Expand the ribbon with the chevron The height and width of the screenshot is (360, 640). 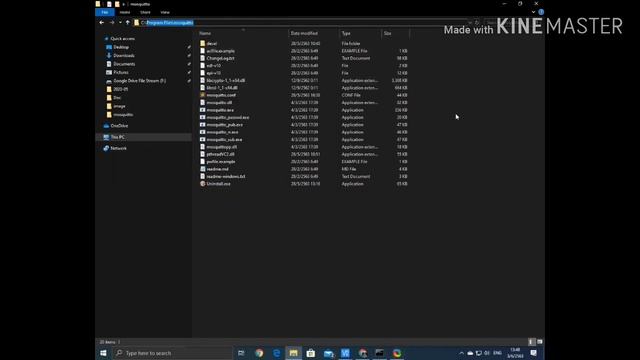pyautogui.click(x=533, y=12)
